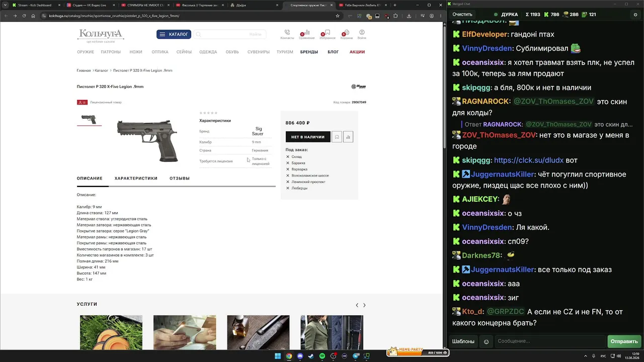
Task: Go back using the browser back arrow
Action: pyautogui.click(x=6, y=16)
